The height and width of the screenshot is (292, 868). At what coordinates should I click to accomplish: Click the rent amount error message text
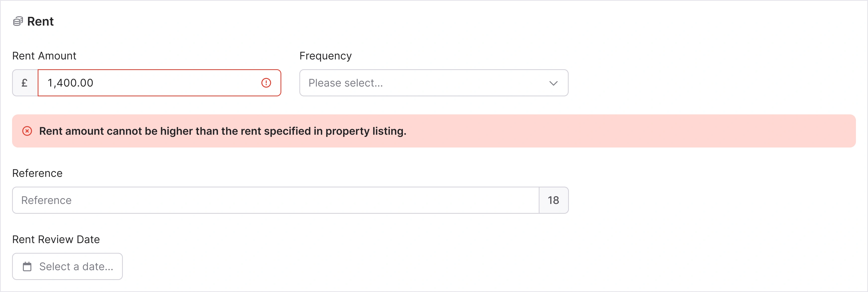coord(223,131)
